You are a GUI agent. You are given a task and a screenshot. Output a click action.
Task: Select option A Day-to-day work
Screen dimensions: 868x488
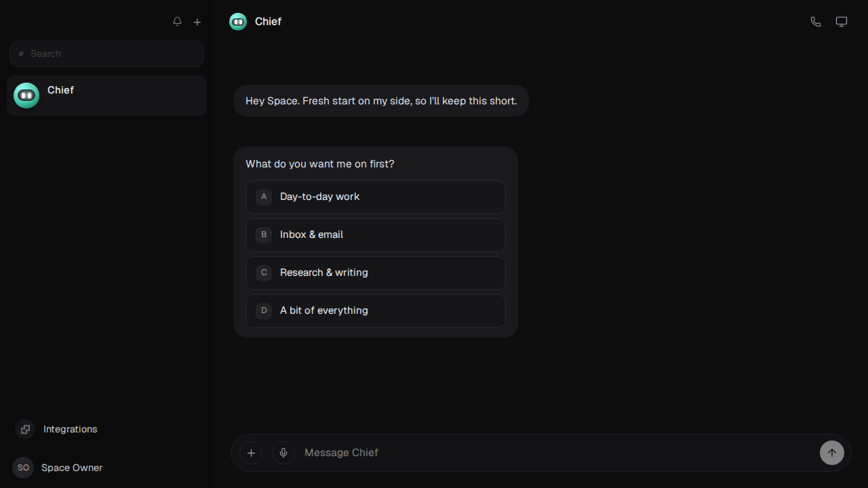[x=376, y=197]
